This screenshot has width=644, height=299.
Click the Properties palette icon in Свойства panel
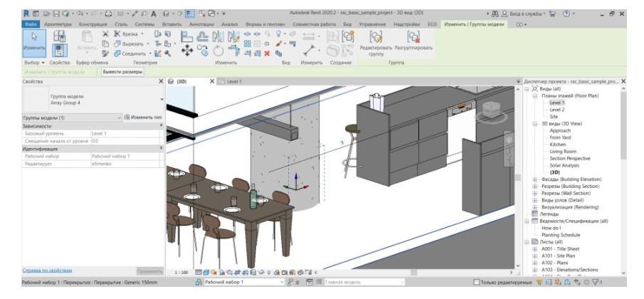click(60, 51)
